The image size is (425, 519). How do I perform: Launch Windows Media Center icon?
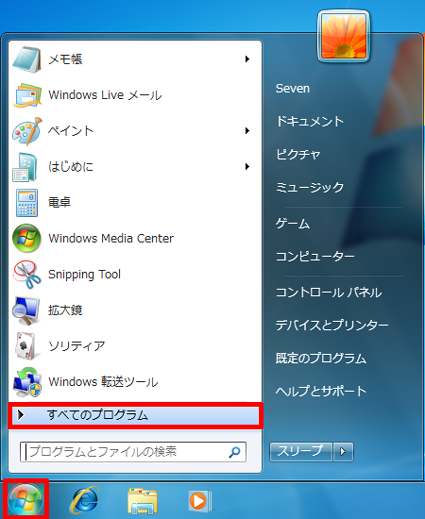click(27, 238)
